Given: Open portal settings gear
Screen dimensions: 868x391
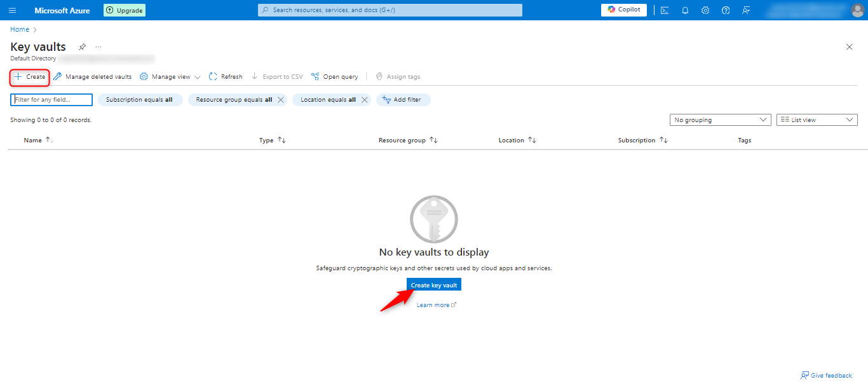Looking at the screenshot, I should (705, 10).
